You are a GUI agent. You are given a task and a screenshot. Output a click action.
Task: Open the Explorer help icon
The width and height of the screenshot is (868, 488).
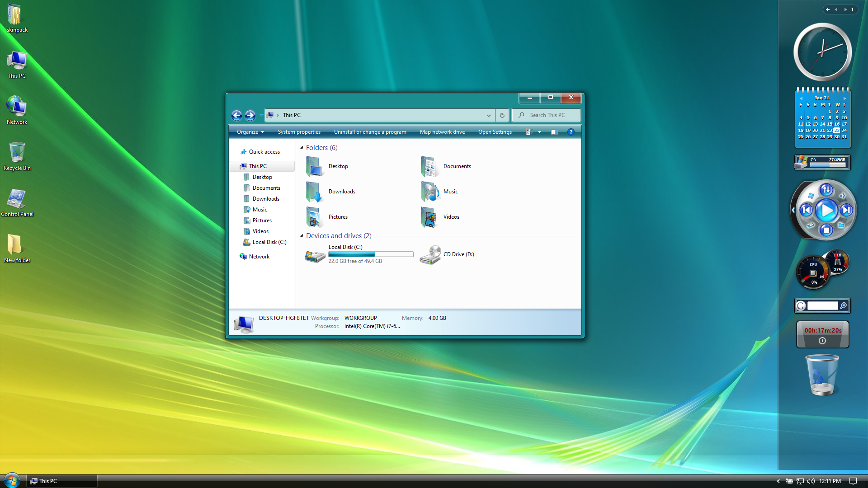571,132
